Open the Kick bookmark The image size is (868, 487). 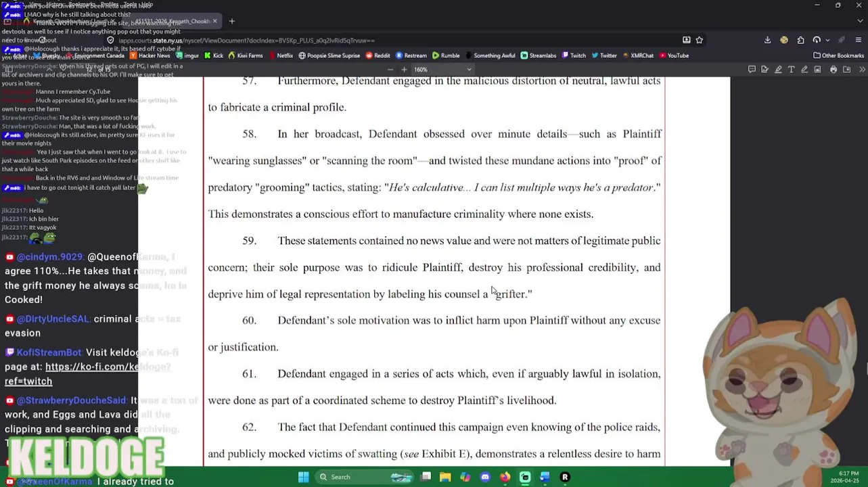pos(214,55)
